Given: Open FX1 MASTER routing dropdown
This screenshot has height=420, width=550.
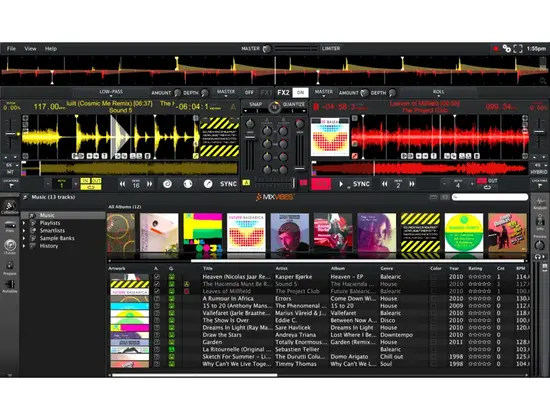Looking at the screenshot, I should [x=226, y=93].
